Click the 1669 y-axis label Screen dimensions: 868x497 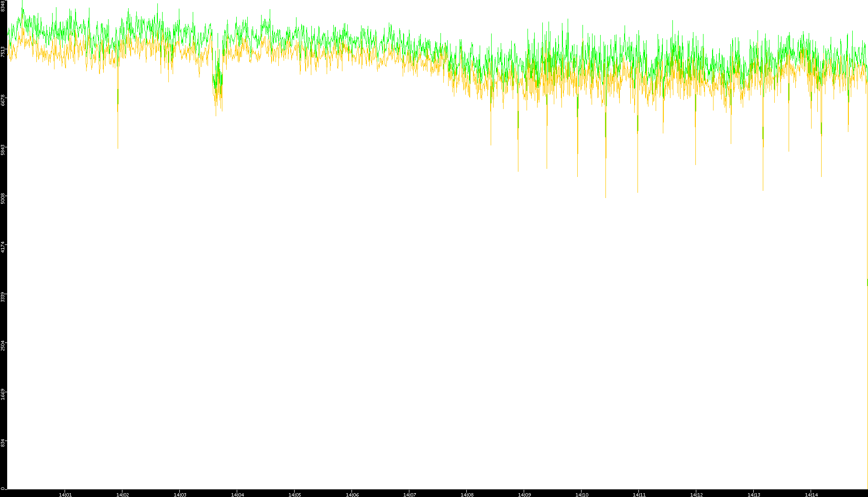tap(3, 394)
